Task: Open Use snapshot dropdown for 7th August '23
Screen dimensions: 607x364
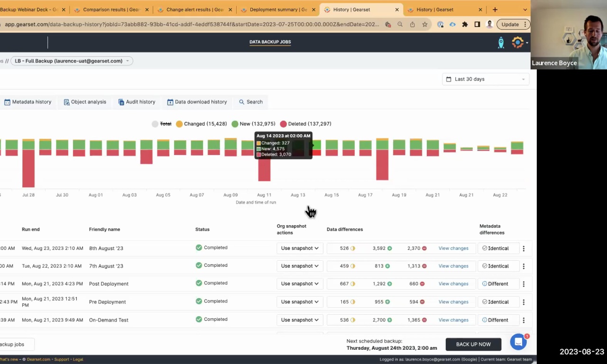Action: (300, 266)
